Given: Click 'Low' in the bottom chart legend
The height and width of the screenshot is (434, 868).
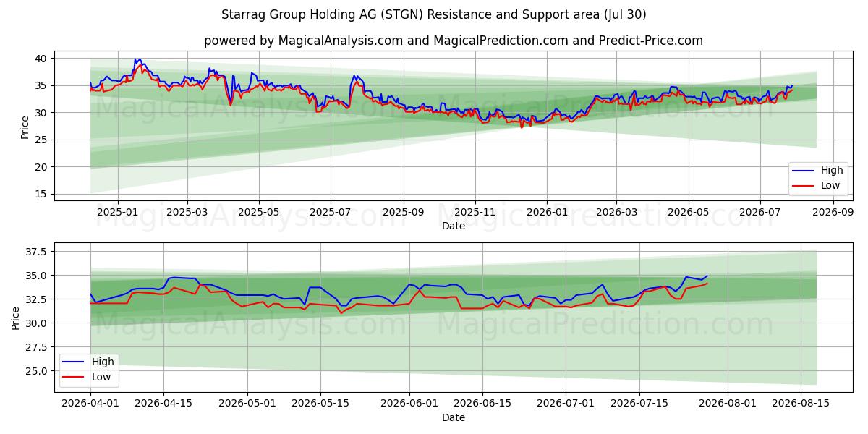Looking at the screenshot, I should pos(101,377).
